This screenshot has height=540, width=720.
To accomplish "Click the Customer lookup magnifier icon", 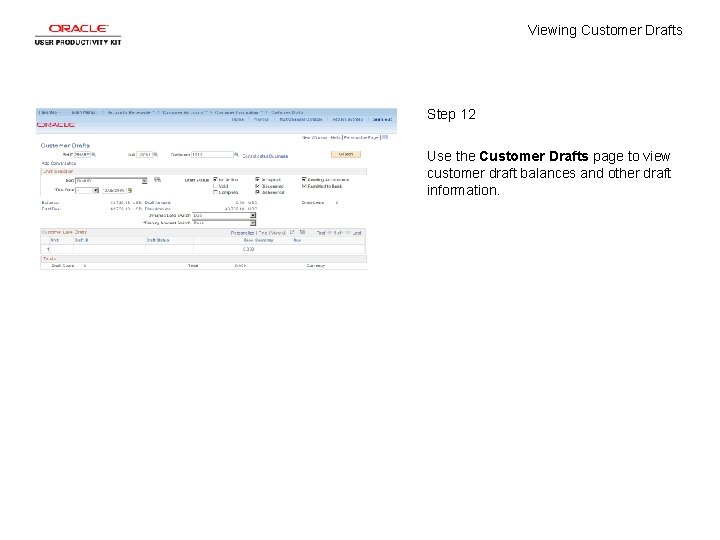I will [236, 155].
